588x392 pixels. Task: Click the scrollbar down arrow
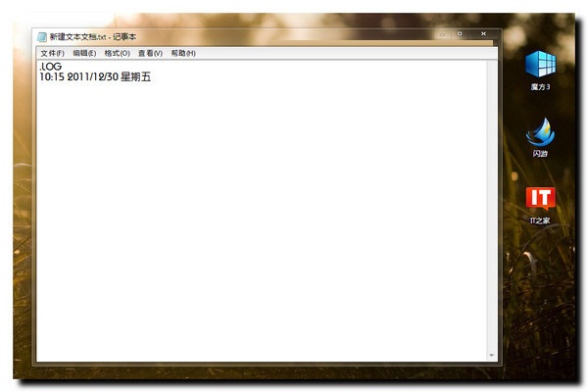492,355
